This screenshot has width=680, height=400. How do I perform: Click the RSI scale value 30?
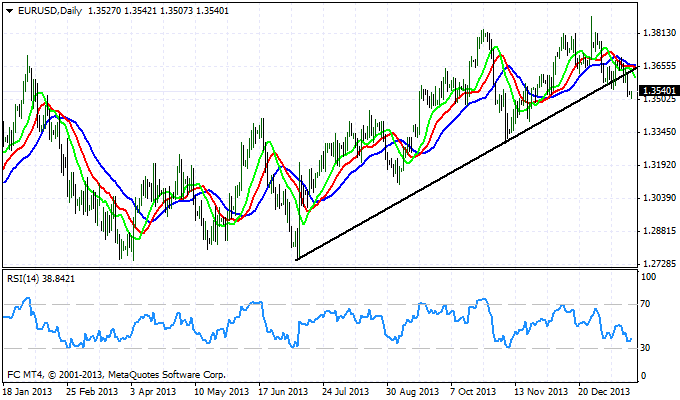tap(645, 348)
